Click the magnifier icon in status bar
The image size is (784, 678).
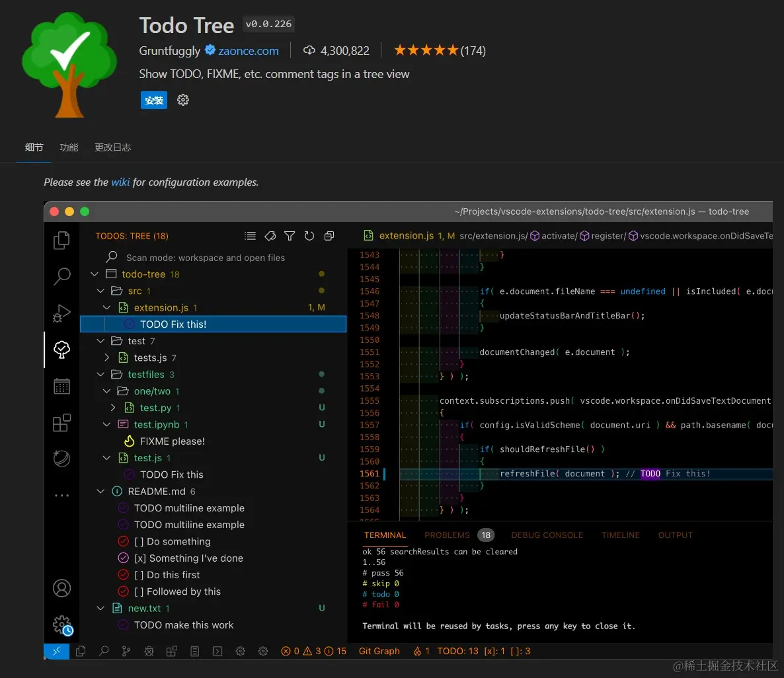pos(104,651)
